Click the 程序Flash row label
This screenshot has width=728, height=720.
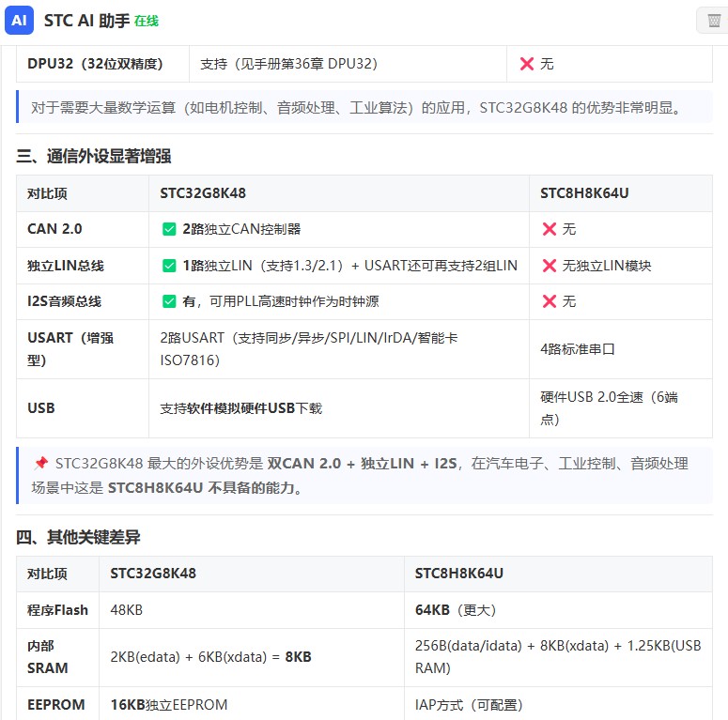coord(57,609)
